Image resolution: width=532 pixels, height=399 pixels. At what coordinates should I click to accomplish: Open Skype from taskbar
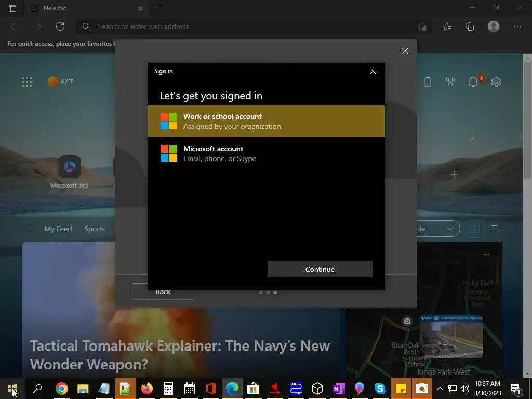380,389
